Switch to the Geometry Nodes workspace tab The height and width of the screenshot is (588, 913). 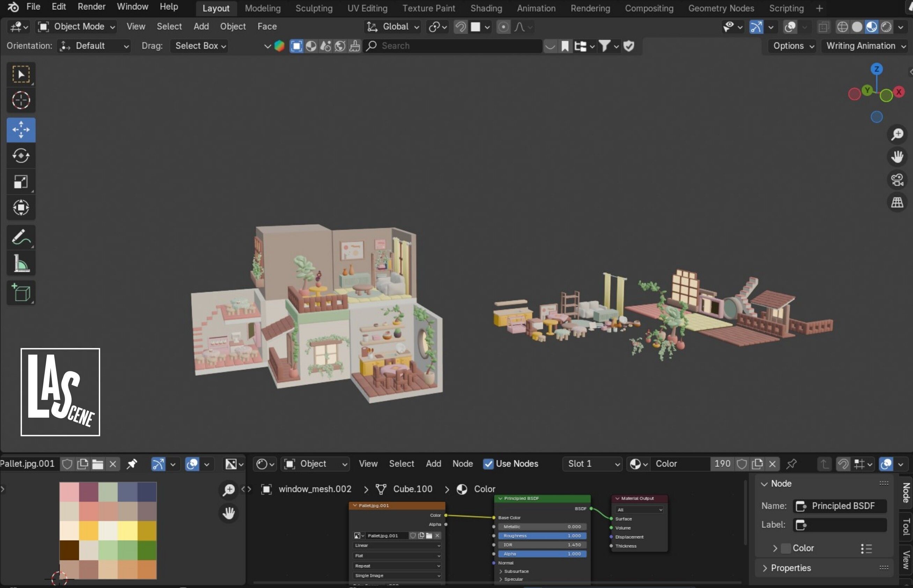[x=721, y=8]
